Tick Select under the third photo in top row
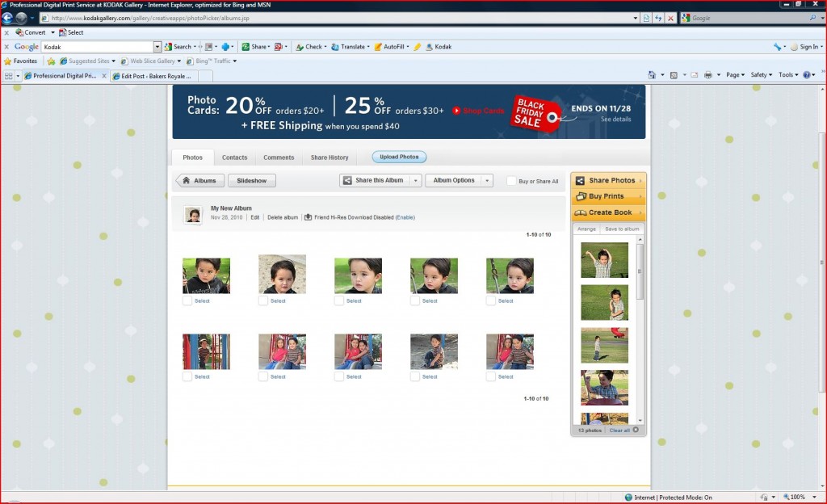This screenshot has width=827, height=504. (339, 300)
